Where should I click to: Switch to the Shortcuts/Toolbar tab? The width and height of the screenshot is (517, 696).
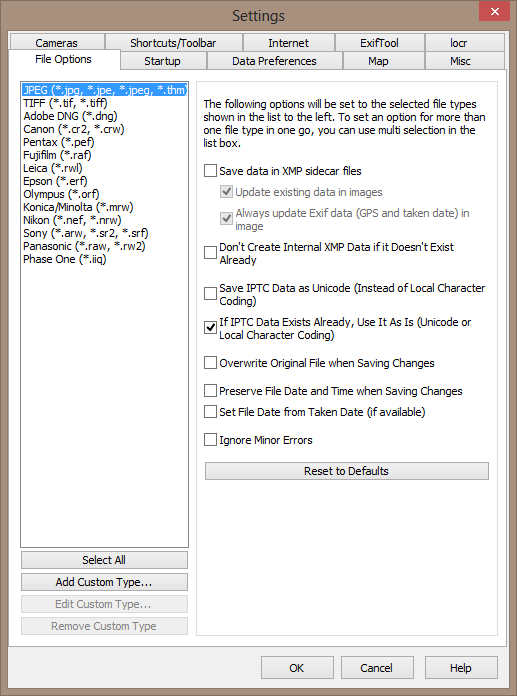point(174,43)
